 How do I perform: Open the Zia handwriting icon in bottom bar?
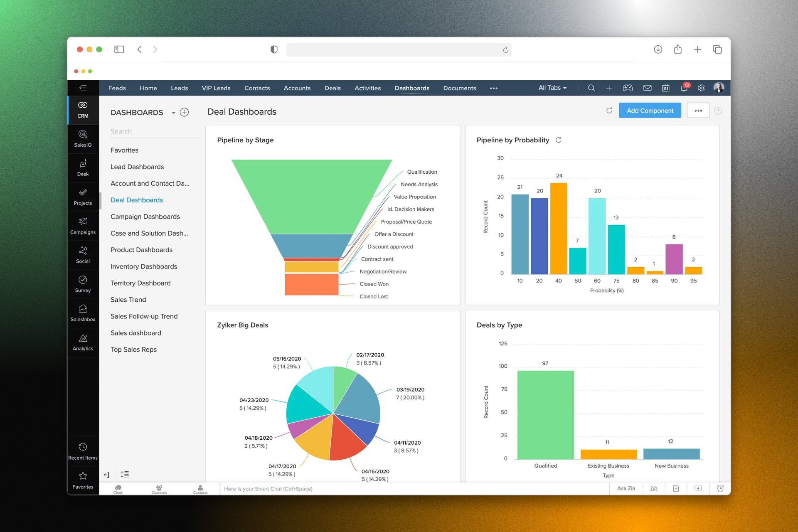pos(654,488)
